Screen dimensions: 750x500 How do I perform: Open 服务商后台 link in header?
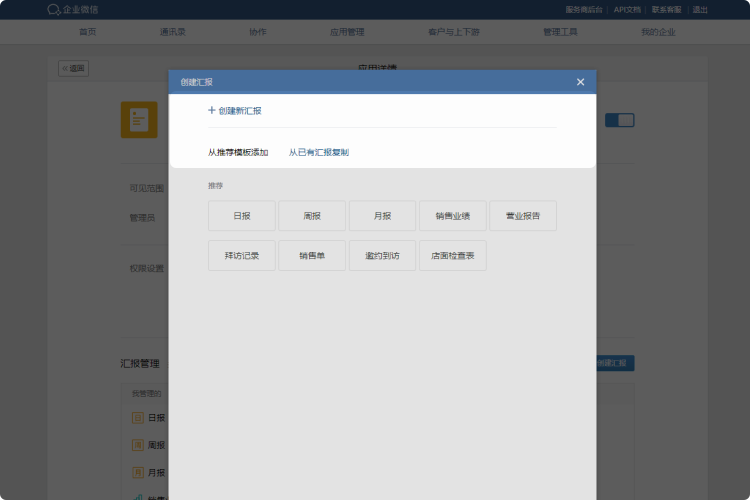[584, 10]
